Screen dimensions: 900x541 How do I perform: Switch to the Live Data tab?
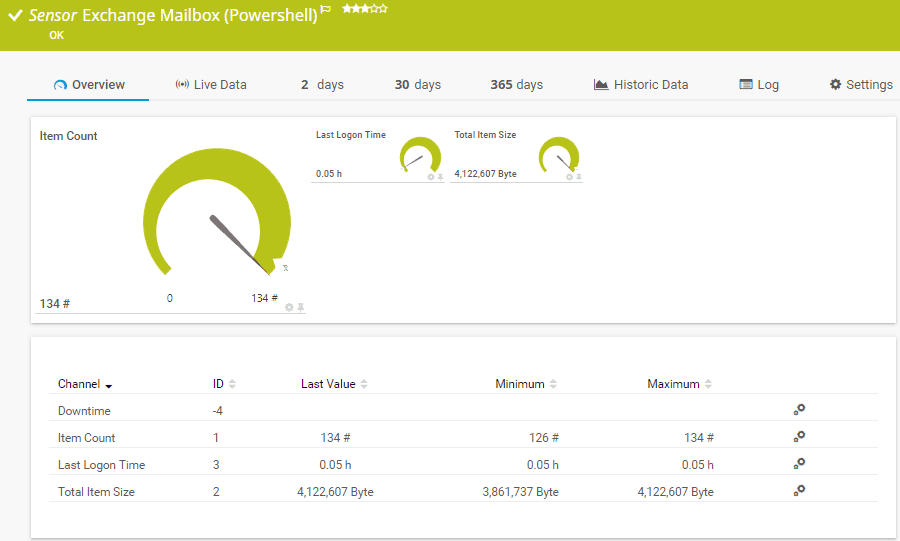coord(210,85)
